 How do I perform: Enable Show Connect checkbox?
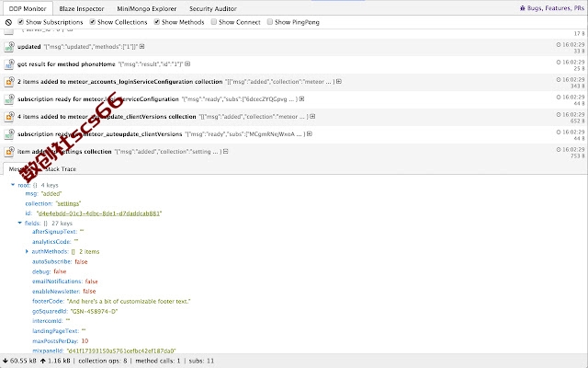click(x=214, y=22)
